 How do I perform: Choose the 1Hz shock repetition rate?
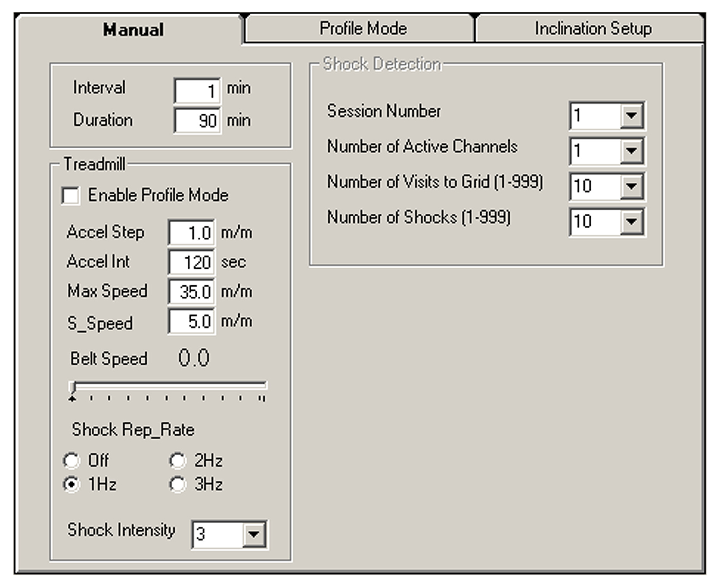coord(72,484)
